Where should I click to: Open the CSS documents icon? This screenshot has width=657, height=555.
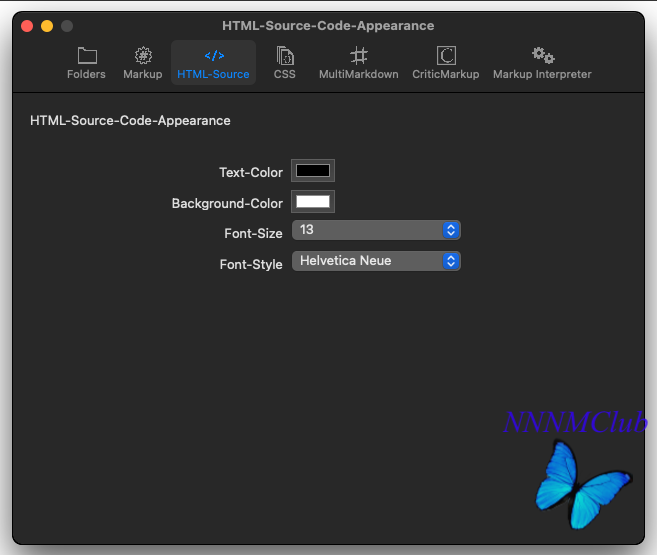point(285,56)
